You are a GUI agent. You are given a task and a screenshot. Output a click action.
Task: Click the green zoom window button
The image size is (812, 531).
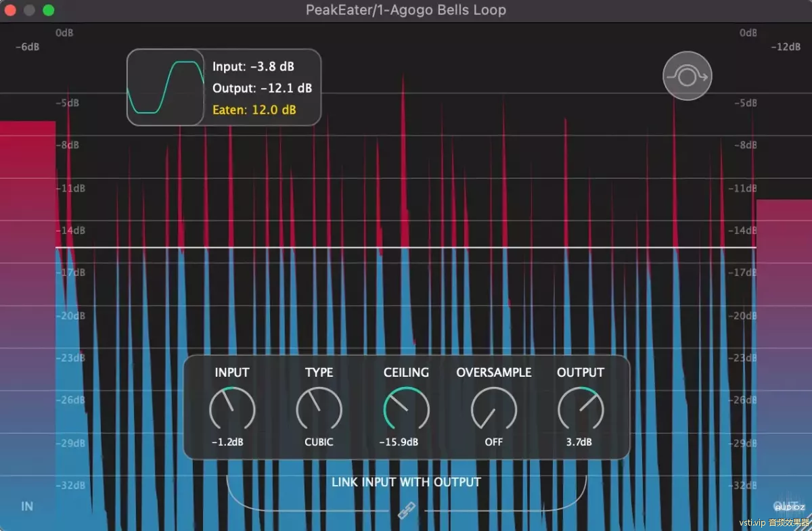click(48, 10)
